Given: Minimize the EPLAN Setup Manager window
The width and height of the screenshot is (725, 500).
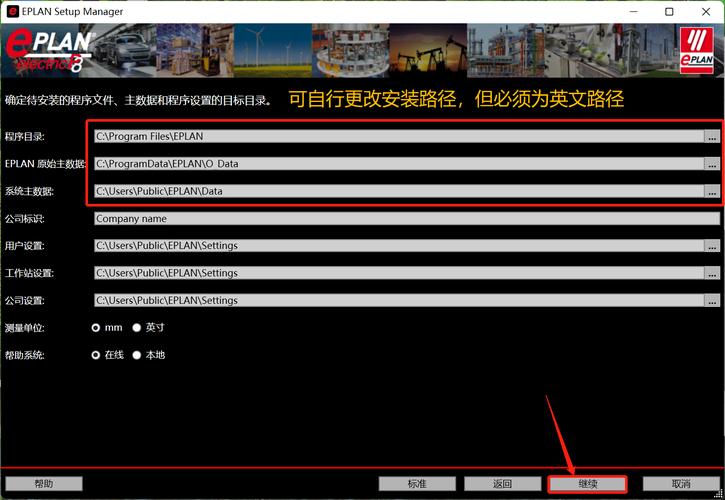Looking at the screenshot, I should (x=633, y=12).
